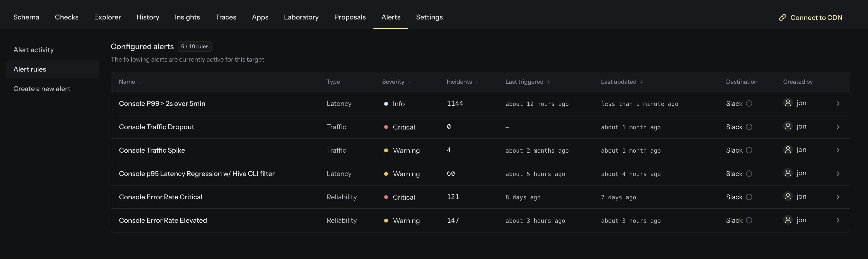Click jon's user avatar in Console Error Rate Elevated row
This screenshot has width=868, height=259.
click(x=788, y=220)
